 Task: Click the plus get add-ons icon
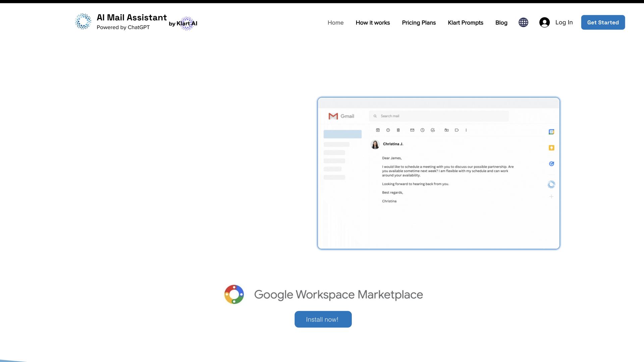(551, 196)
